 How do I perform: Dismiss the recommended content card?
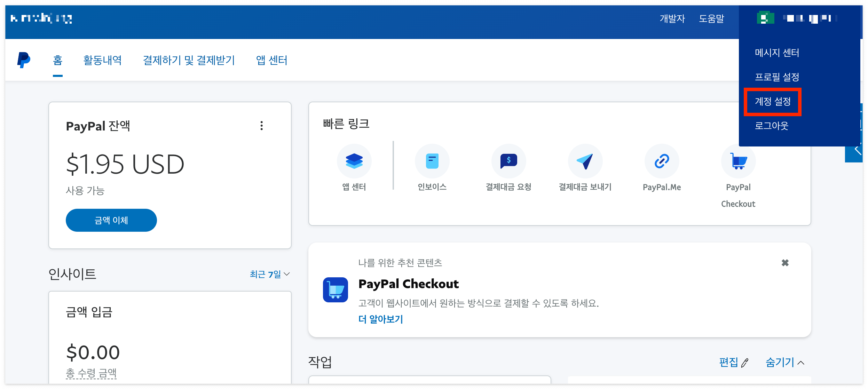[x=785, y=263]
